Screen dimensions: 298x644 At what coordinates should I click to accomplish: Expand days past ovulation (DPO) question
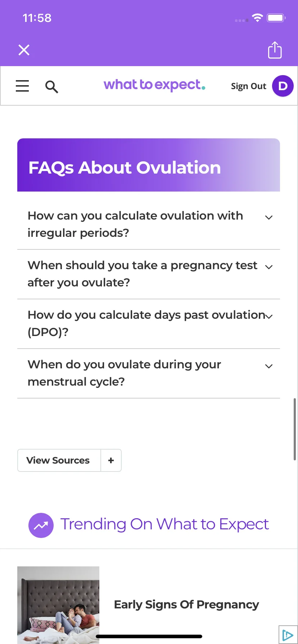click(x=149, y=324)
